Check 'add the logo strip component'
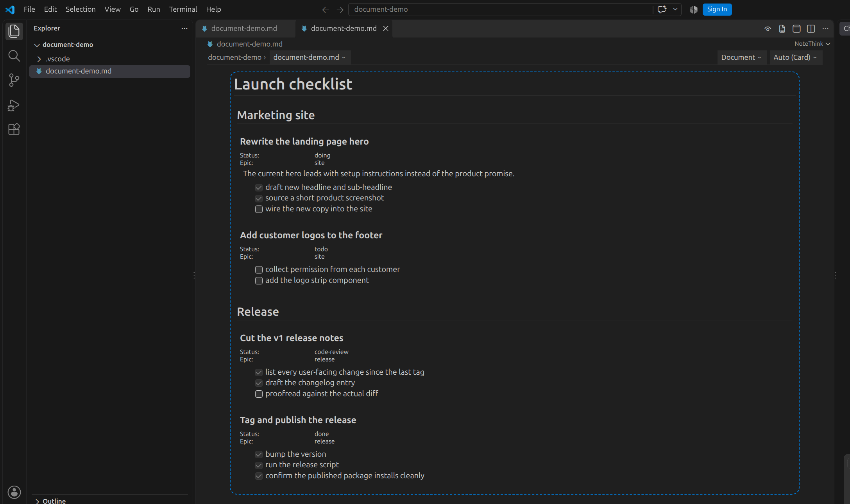This screenshot has height=504, width=850. click(259, 281)
